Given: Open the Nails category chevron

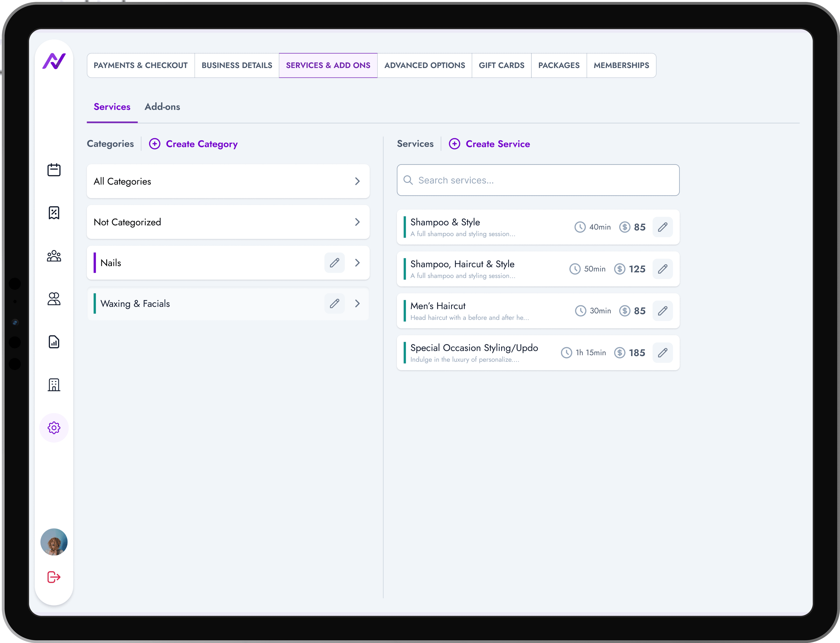Looking at the screenshot, I should coord(358,263).
